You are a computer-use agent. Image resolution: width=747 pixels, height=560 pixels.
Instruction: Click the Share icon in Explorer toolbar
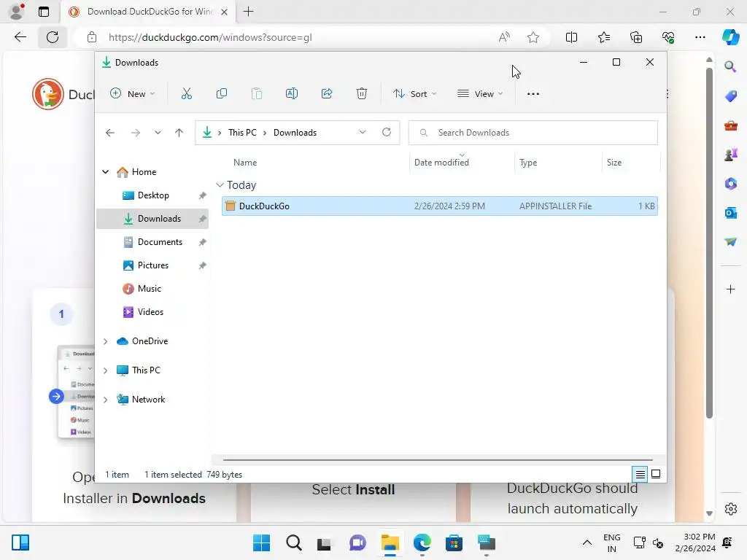(327, 94)
